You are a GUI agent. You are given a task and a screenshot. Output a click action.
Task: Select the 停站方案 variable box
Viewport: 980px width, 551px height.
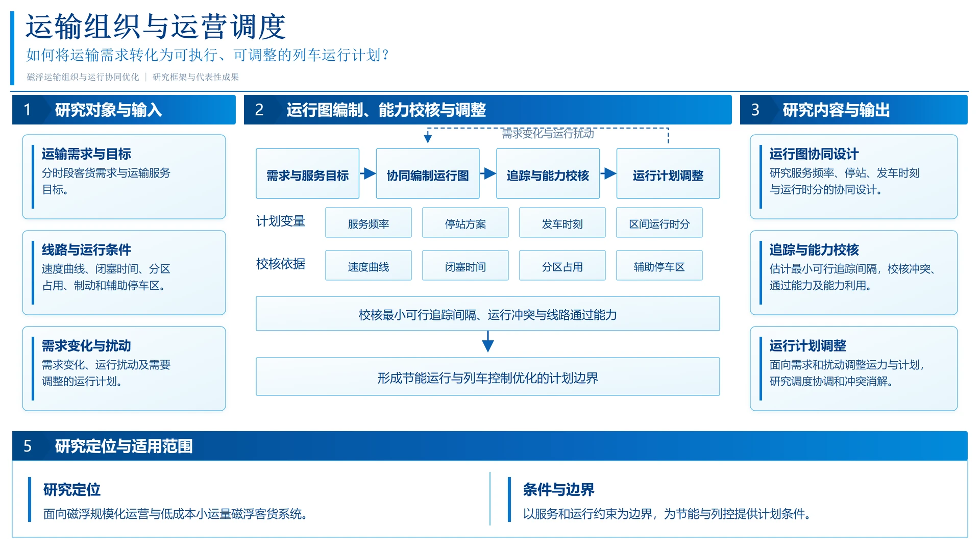pyautogui.click(x=465, y=222)
